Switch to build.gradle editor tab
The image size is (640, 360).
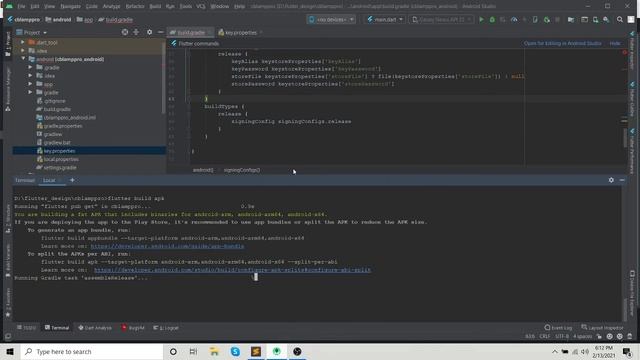[x=190, y=32]
